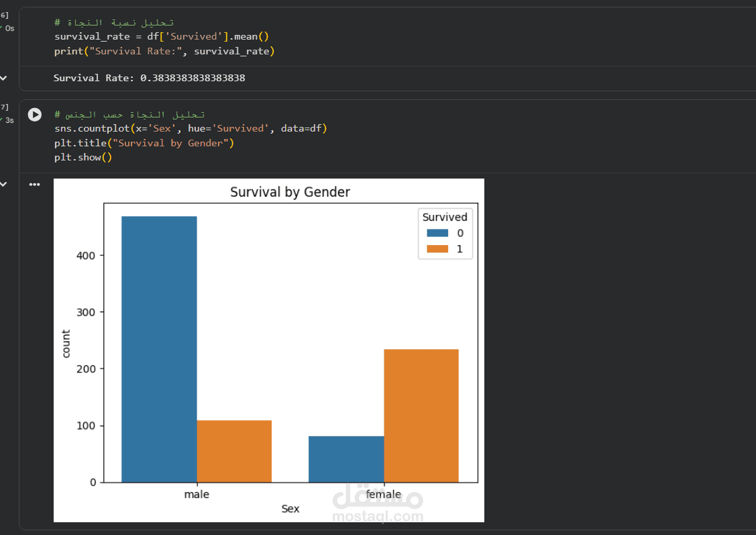Image resolution: width=756 pixels, height=535 pixels.
Task: Click the print("Survival Rate:", survival_rate) line
Action: [164, 51]
